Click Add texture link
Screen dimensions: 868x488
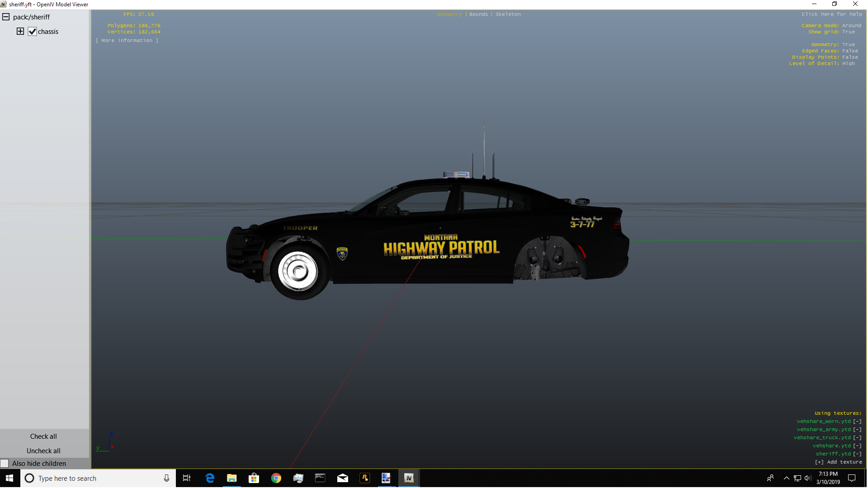point(839,462)
